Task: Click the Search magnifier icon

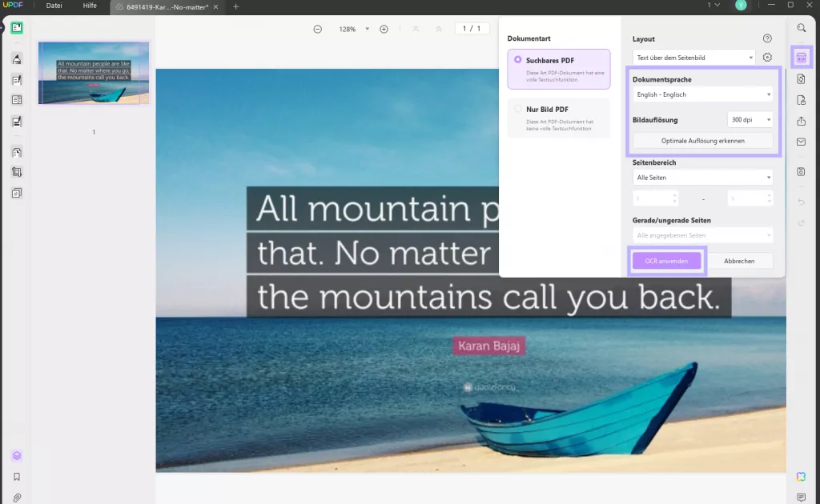Action: [x=801, y=28]
